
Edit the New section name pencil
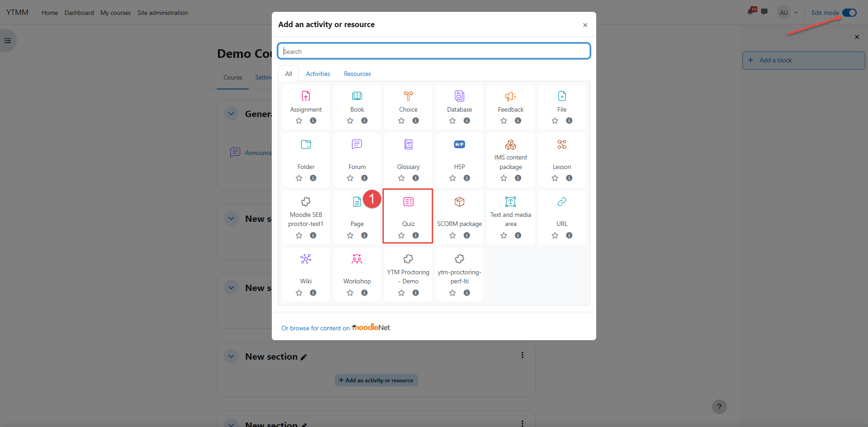click(304, 357)
